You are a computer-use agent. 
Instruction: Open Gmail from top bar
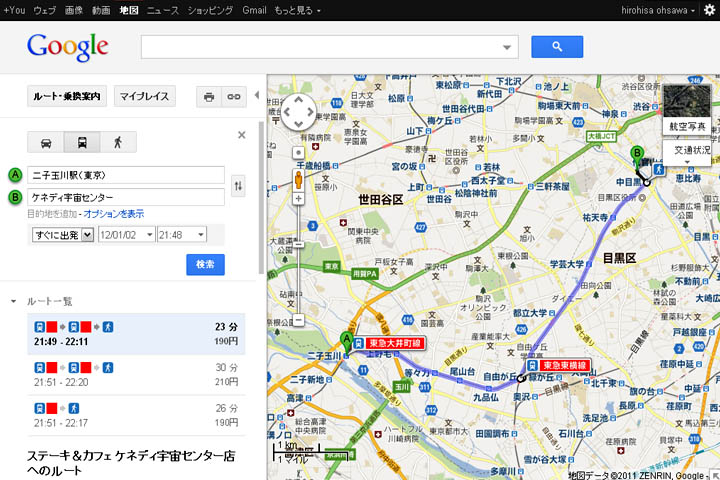pyautogui.click(x=254, y=10)
